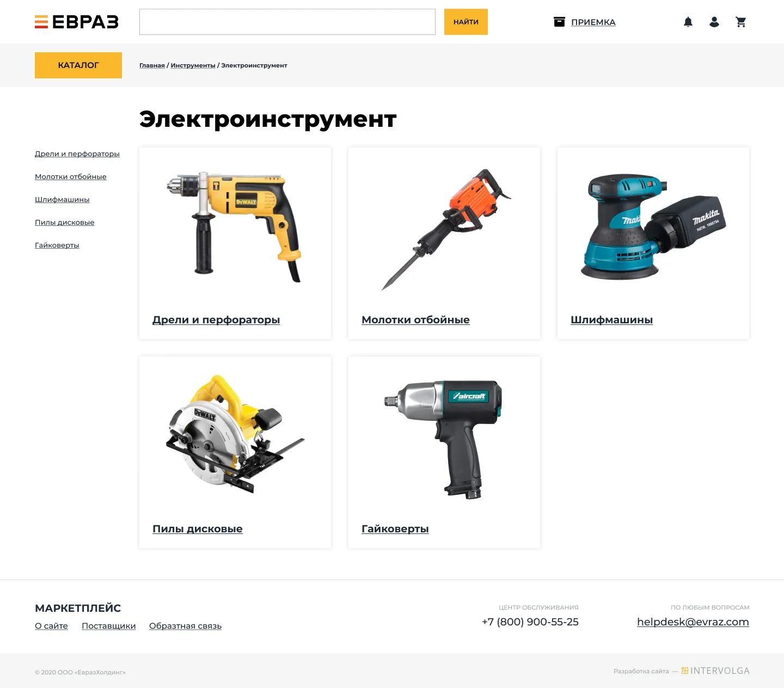Click the Makita sander product image
Screen dimensions: 784x688
653,226
